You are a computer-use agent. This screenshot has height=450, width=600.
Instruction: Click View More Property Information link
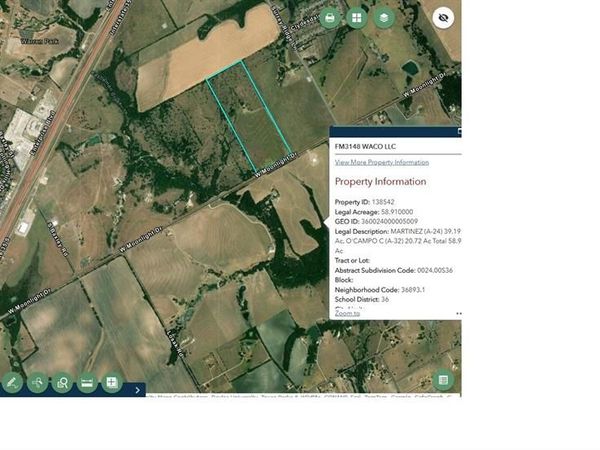click(382, 162)
